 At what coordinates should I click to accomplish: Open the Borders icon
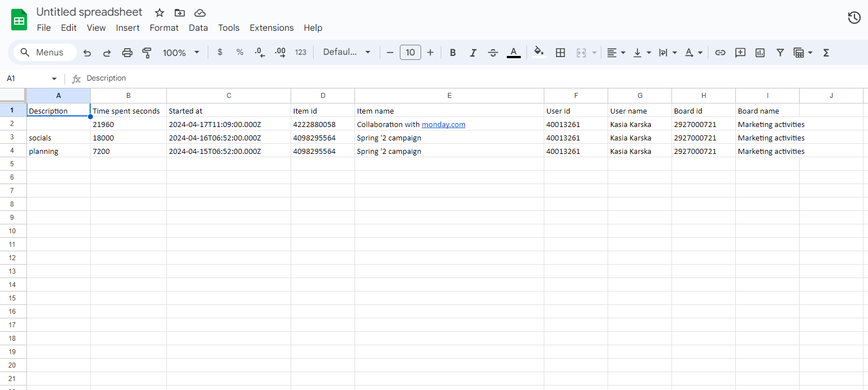(x=561, y=52)
